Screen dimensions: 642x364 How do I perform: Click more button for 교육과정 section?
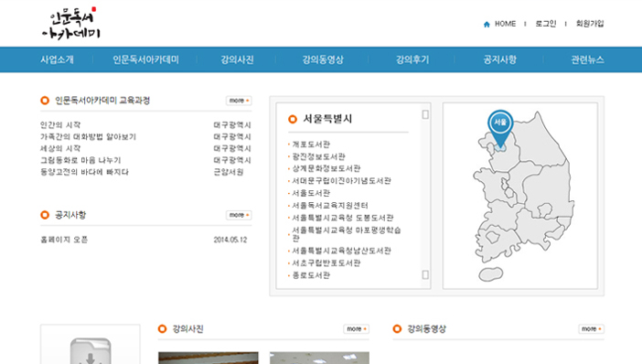pos(239,101)
